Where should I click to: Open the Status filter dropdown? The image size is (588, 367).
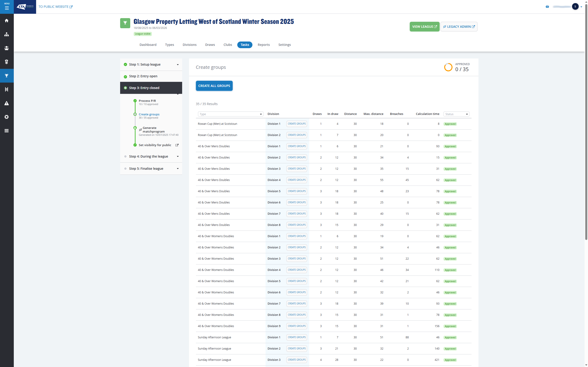click(456, 114)
